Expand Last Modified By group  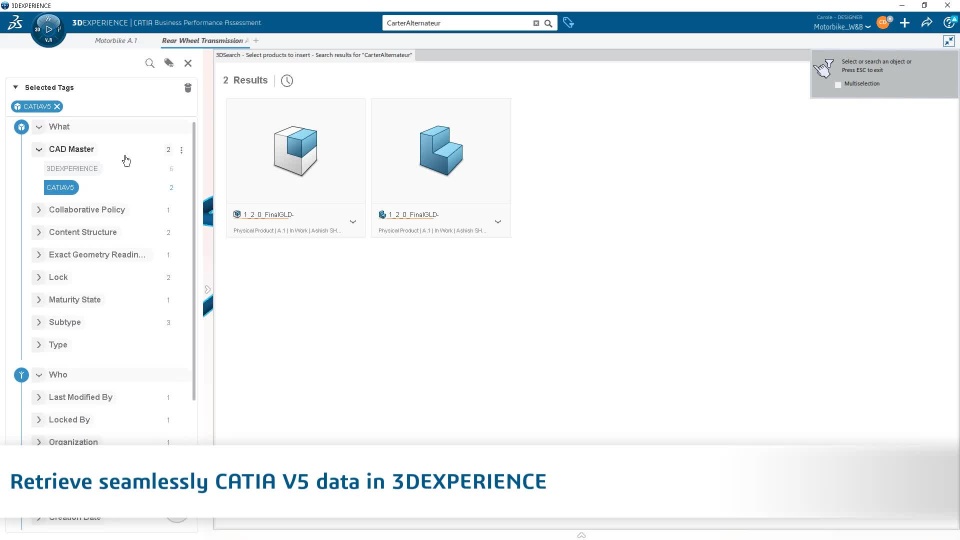[39, 397]
